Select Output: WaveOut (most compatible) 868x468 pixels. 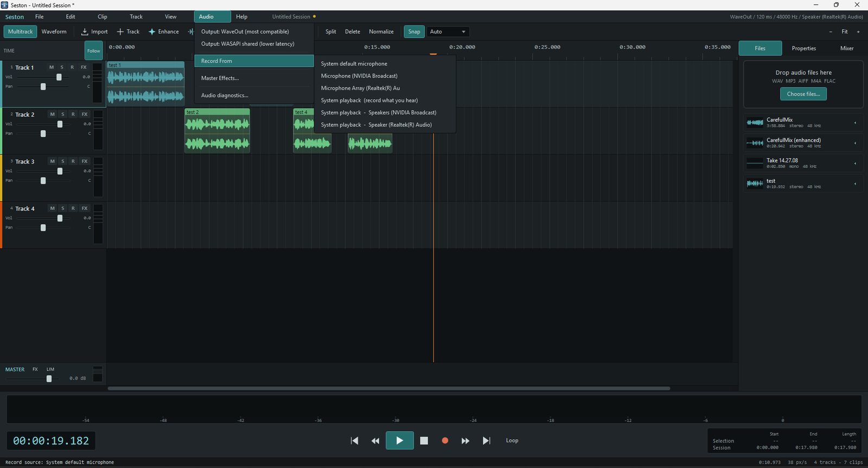click(254, 31)
